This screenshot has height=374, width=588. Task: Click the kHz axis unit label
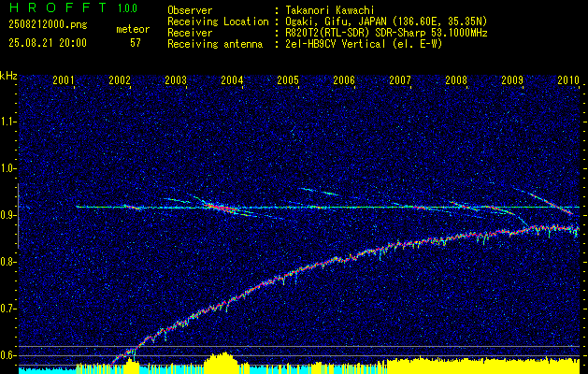click(8, 76)
